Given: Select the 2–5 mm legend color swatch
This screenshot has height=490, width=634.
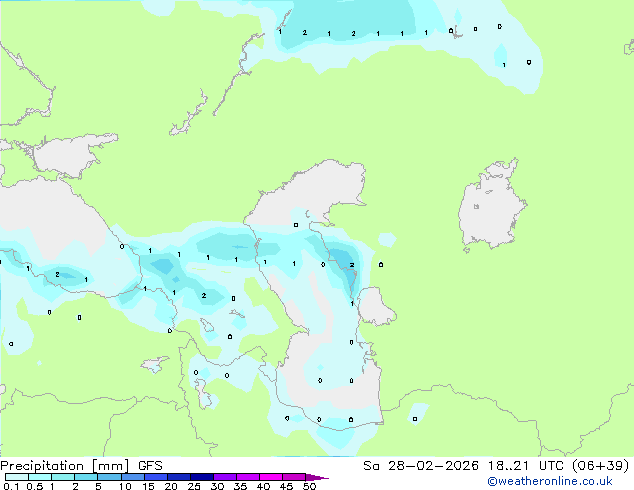Looking at the screenshot, I should tap(86, 477).
